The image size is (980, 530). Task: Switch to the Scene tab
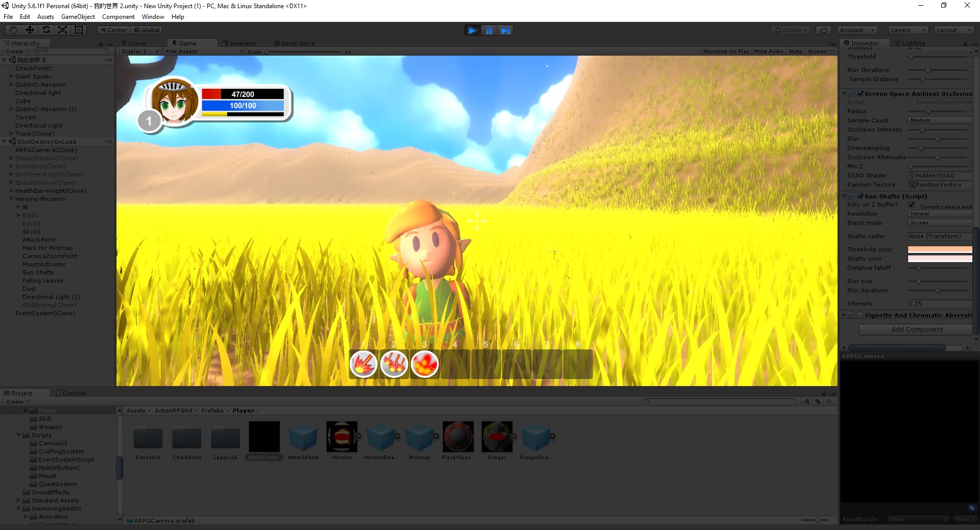pos(133,43)
